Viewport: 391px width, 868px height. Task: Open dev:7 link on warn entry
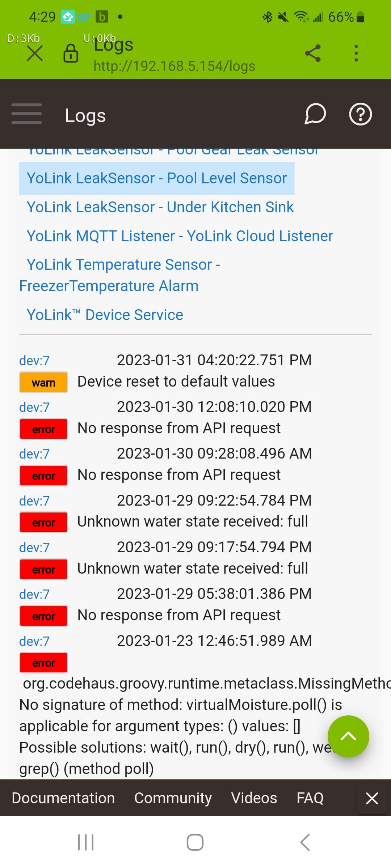point(34,361)
